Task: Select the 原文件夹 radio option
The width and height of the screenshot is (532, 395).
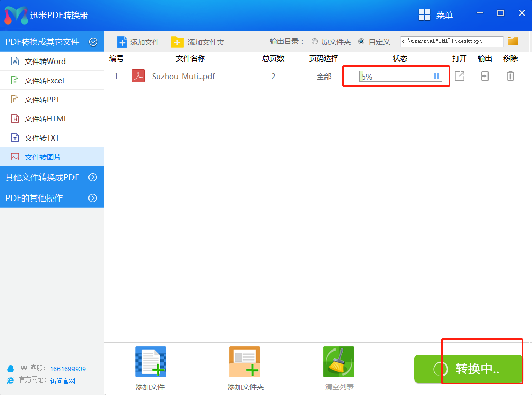Action: pos(315,42)
